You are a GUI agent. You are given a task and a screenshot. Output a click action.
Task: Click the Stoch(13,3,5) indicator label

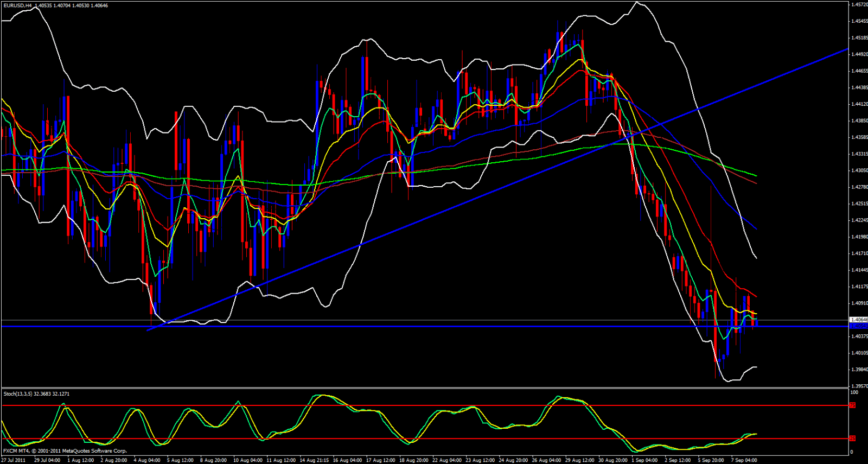tap(18, 393)
